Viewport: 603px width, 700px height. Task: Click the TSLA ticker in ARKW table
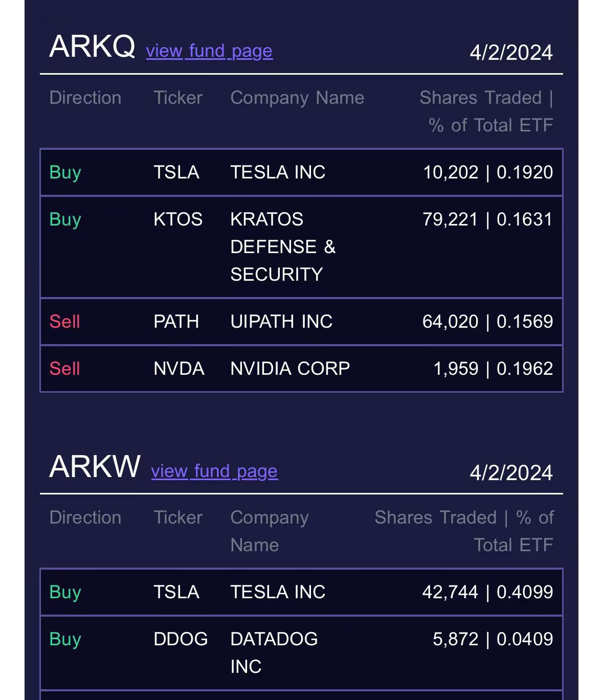(176, 592)
